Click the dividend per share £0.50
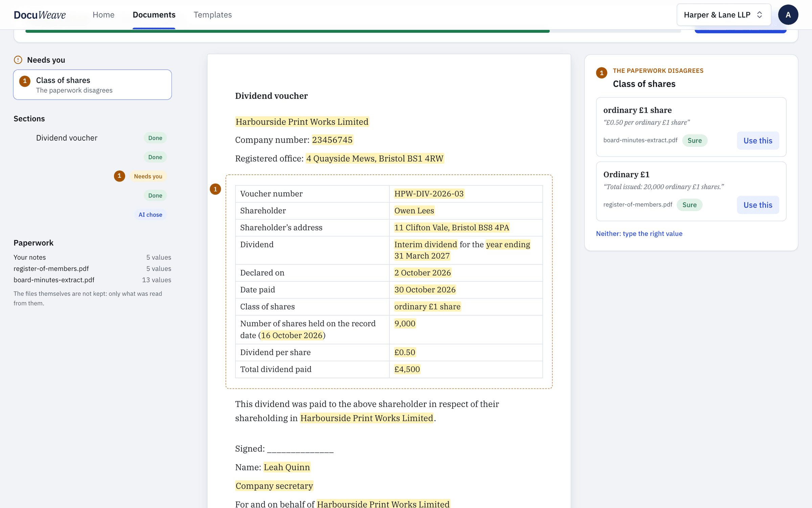The height and width of the screenshot is (508, 812). pos(405,352)
